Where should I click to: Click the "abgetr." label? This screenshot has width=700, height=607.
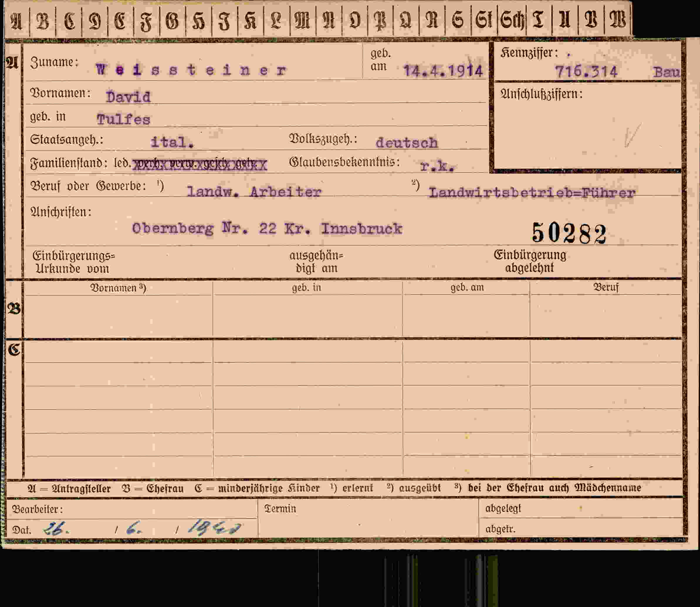501,529
